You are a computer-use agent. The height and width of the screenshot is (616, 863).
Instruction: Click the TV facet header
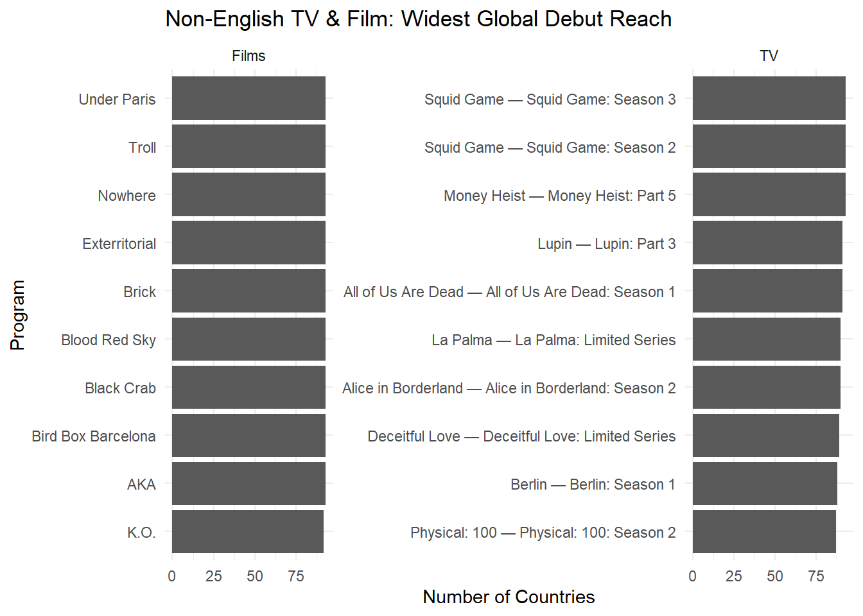click(769, 56)
